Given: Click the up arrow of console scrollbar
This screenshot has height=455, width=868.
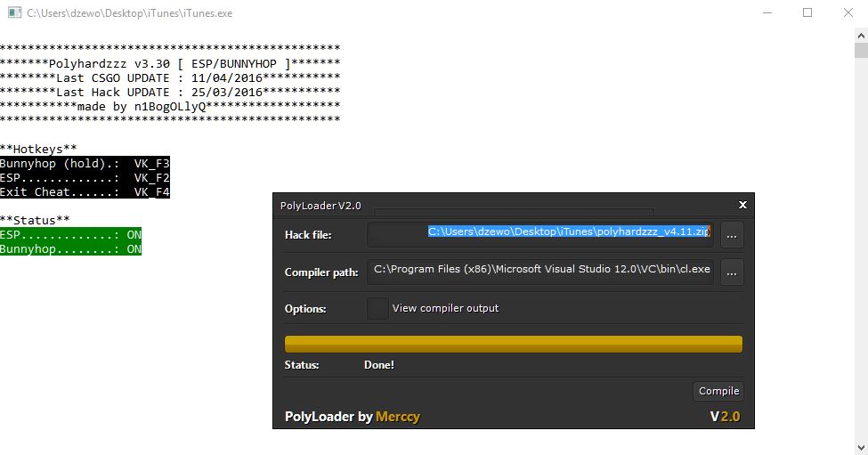Looking at the screenshot, I should (x=861, y=36).
